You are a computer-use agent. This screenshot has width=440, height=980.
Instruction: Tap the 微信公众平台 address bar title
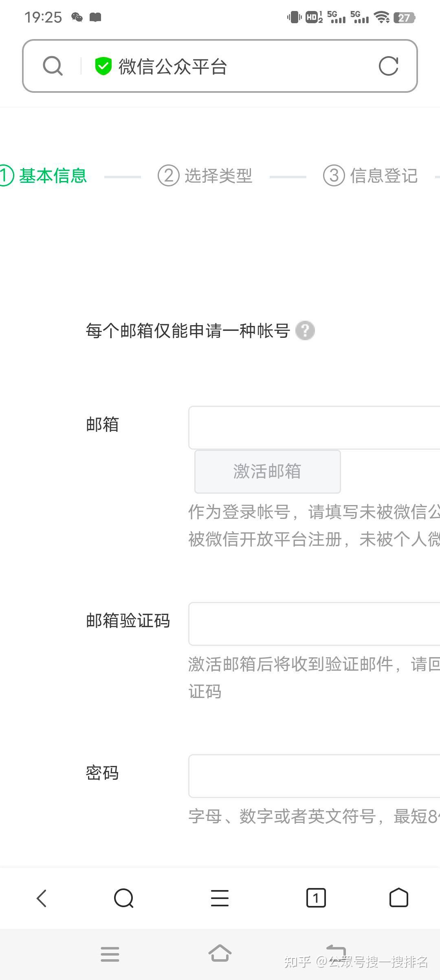[173, 67]
